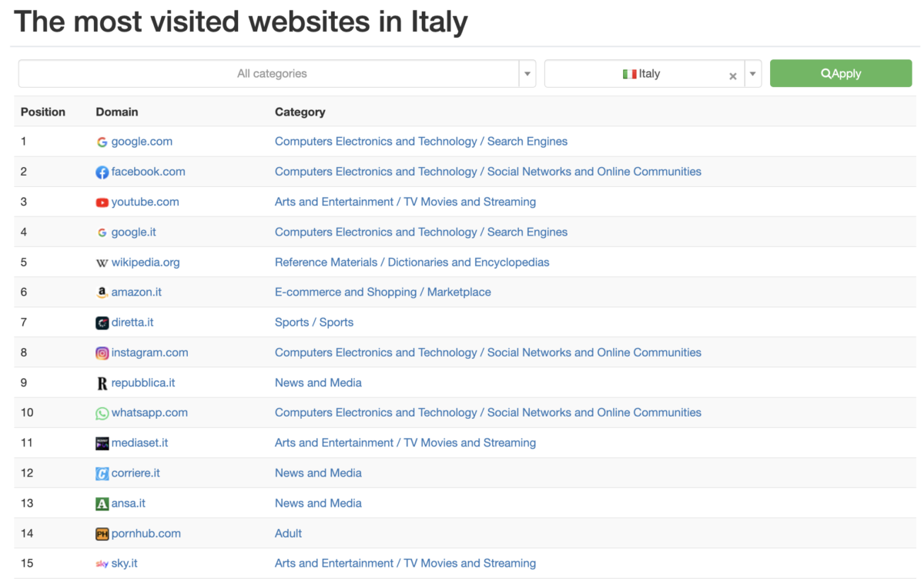The width and height of the screenshot is (924, 579).
Task: Open youtube.com's TV Movies and Streaming category
Action: tap(405, 202)
